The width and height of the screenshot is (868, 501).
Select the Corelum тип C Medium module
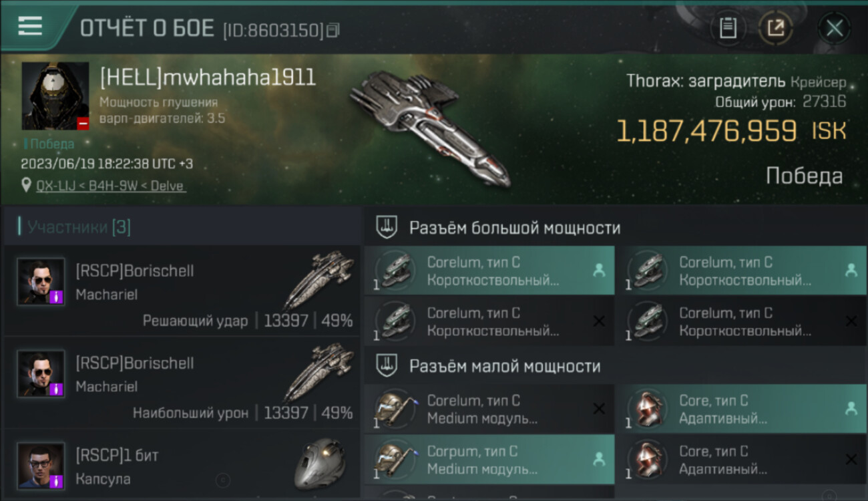489,409
